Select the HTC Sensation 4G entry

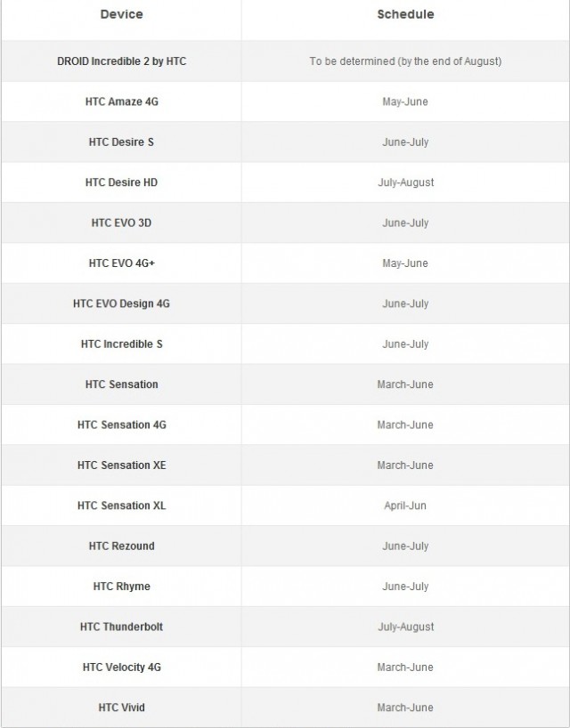pos(121,425)
